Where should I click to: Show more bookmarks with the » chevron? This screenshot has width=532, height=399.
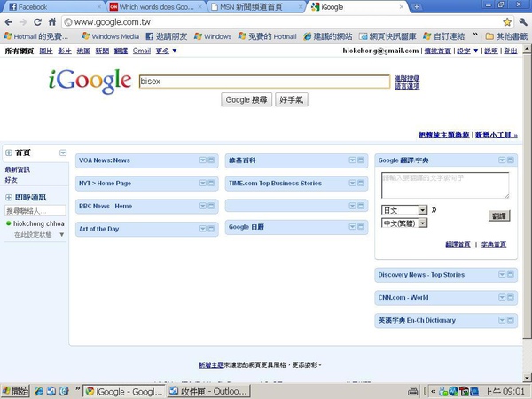(x=475, y=35)
